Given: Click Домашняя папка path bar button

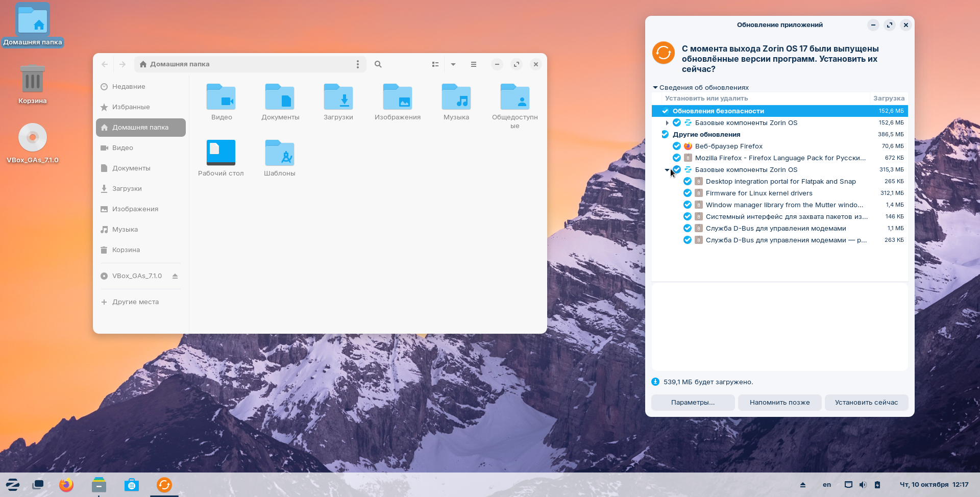Looking at the screenshot, I should point(174,64).
